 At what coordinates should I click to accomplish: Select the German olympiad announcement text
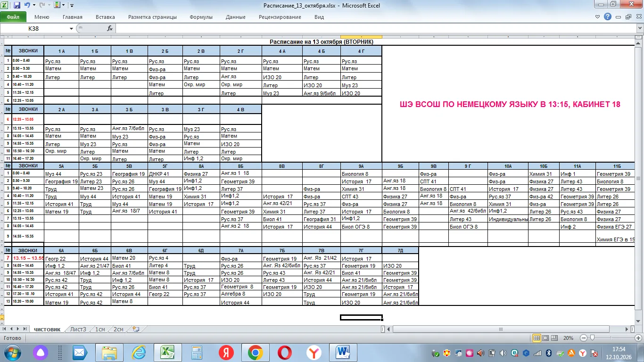pyautogui.click(x=510, y=104)
